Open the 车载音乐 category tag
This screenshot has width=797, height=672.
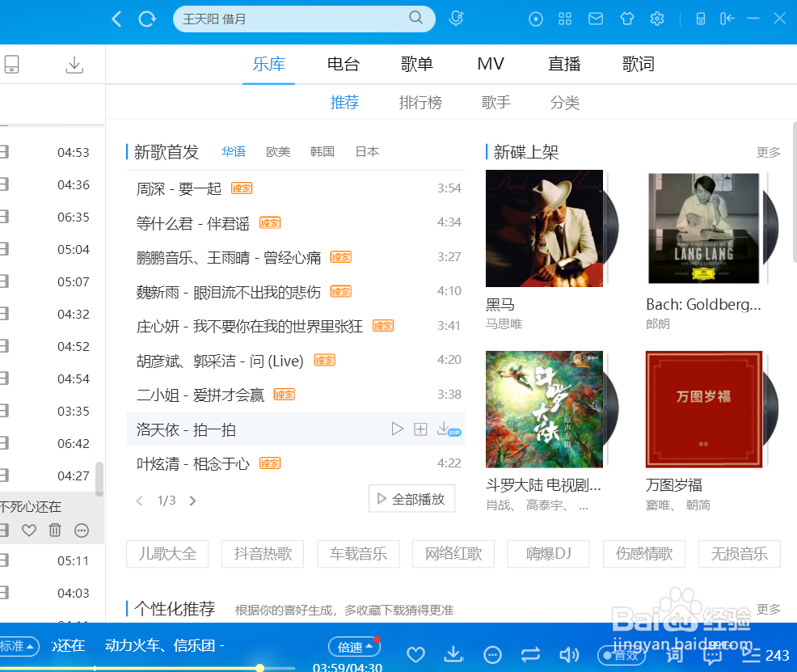(x=358, y=554)
